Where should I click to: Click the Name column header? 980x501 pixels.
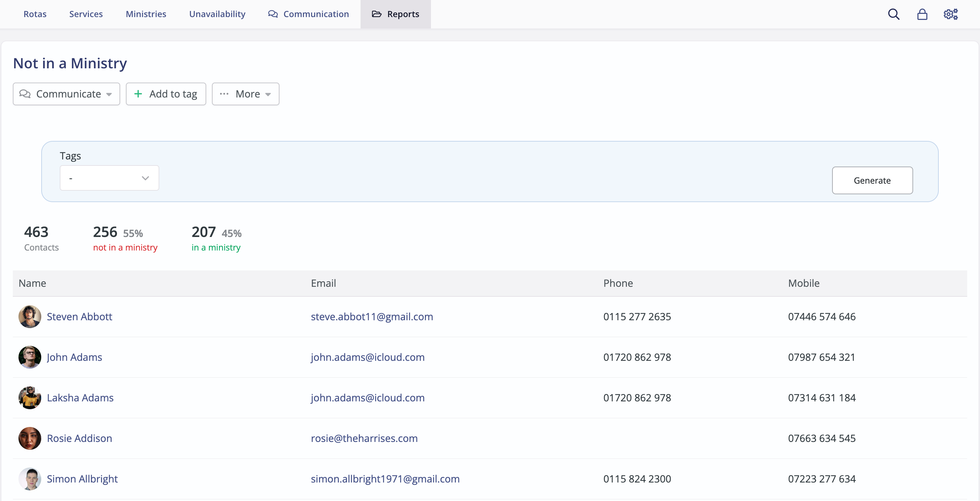tap(32, 283)
